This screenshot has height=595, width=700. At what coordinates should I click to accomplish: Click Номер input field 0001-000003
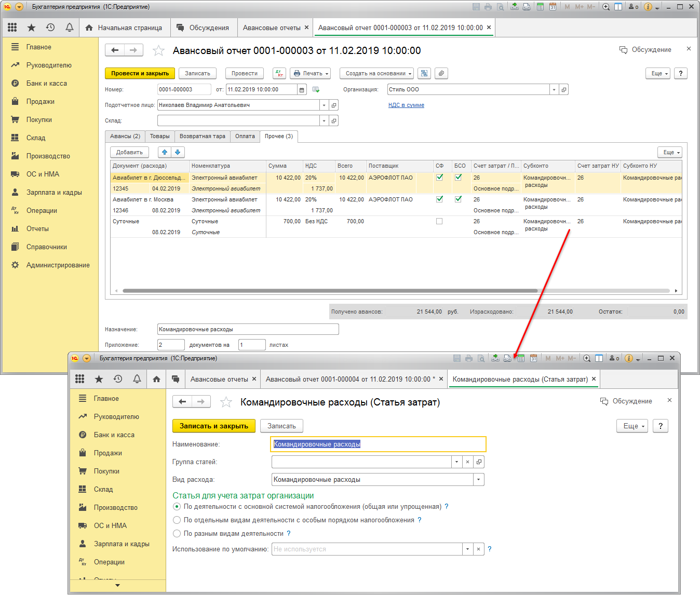184,89
